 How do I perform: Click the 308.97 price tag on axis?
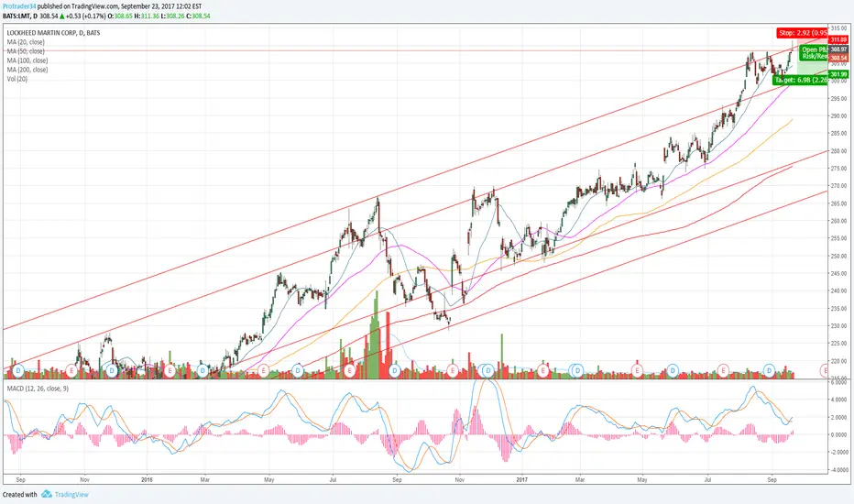[x=838, y=49]
